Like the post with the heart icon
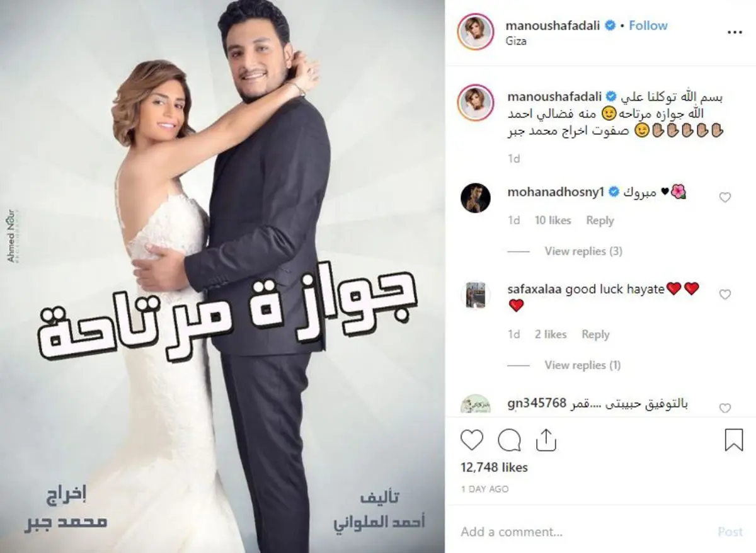756x553 pixels. [x=472, y=440]
